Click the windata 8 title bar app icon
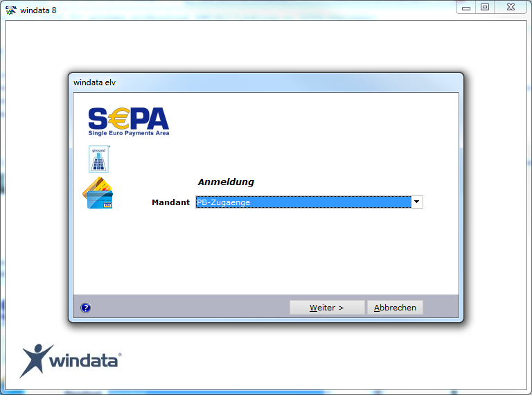The height and width of the screenshot is (395, 532). pos(11,10)
